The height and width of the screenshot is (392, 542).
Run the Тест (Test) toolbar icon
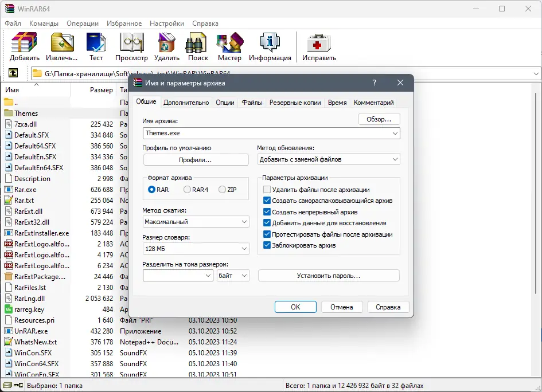(96, 42)
